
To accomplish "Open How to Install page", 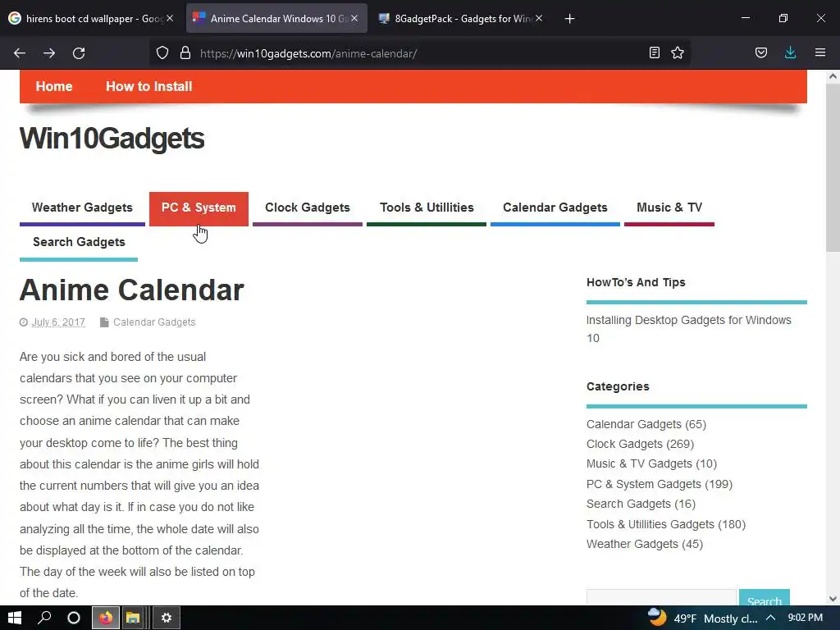I will tap(149, 86).
